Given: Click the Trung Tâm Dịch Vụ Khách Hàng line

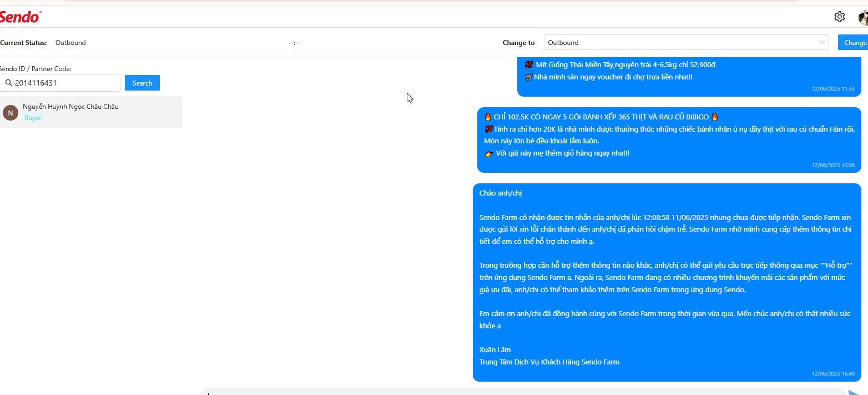Looking at the screenshot, I should (549, 362).
